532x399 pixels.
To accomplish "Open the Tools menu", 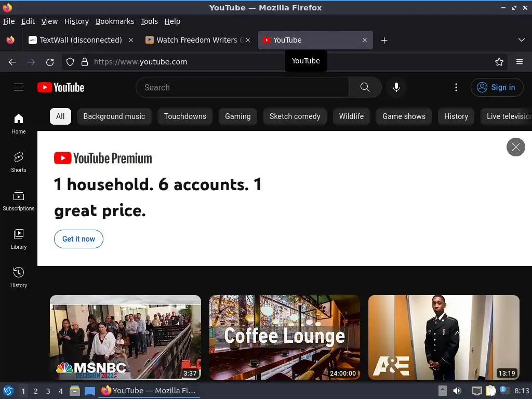I will tap(149, 21).
